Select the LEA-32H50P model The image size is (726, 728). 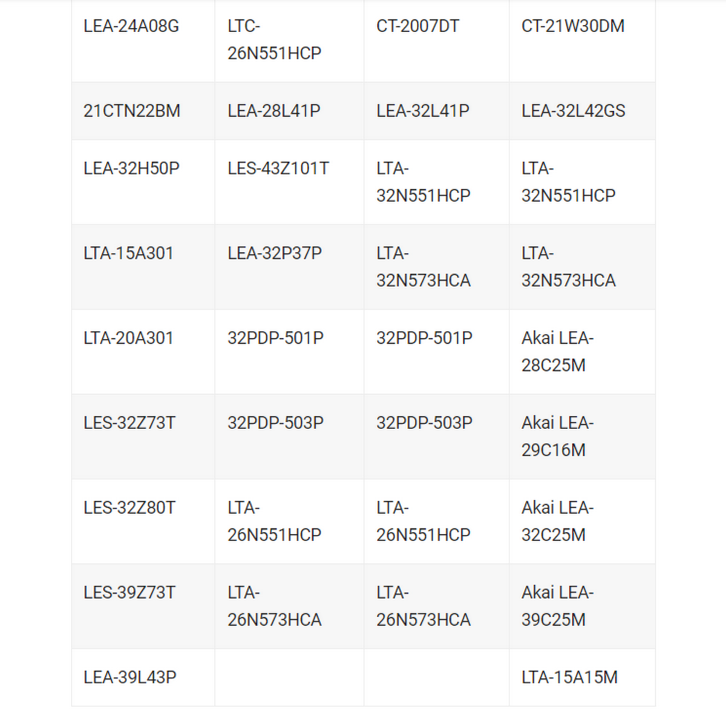[x=131, y=169]
